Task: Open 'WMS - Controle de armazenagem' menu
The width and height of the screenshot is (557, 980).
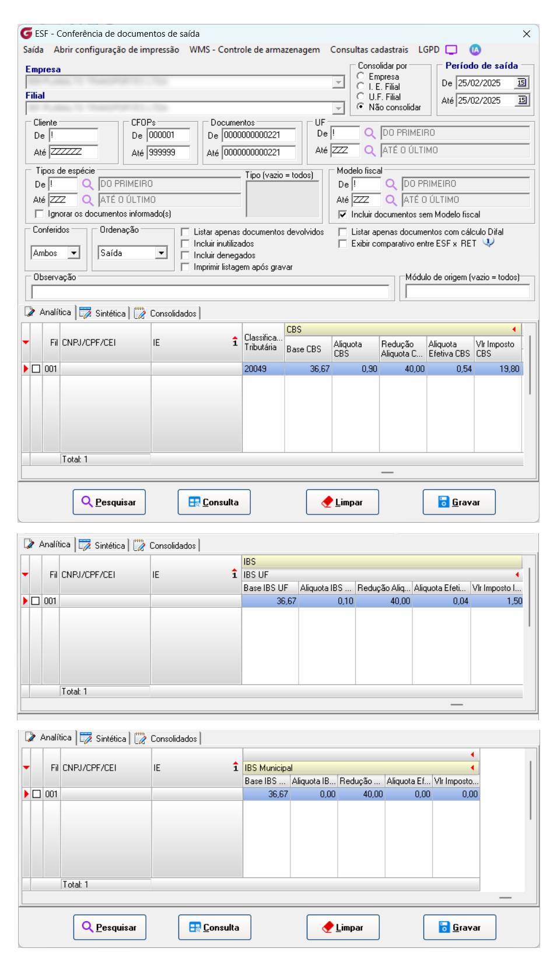Action: tap(254, 50)
